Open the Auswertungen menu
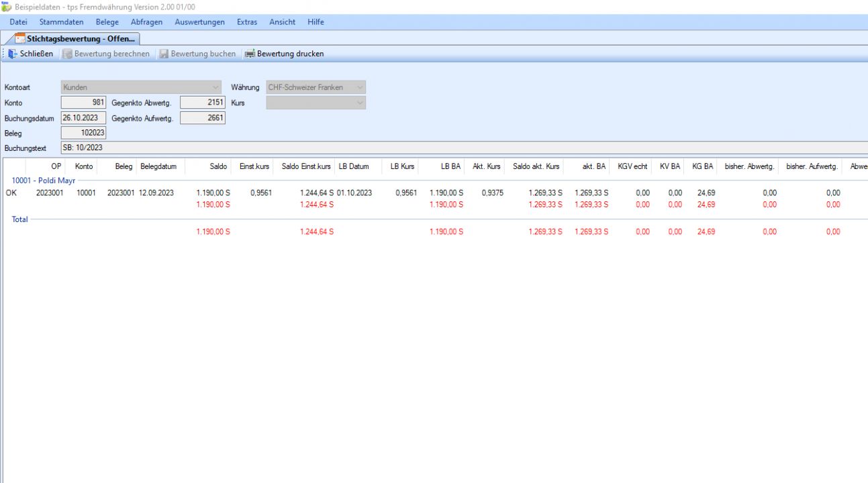 click(x=199, y=22)
